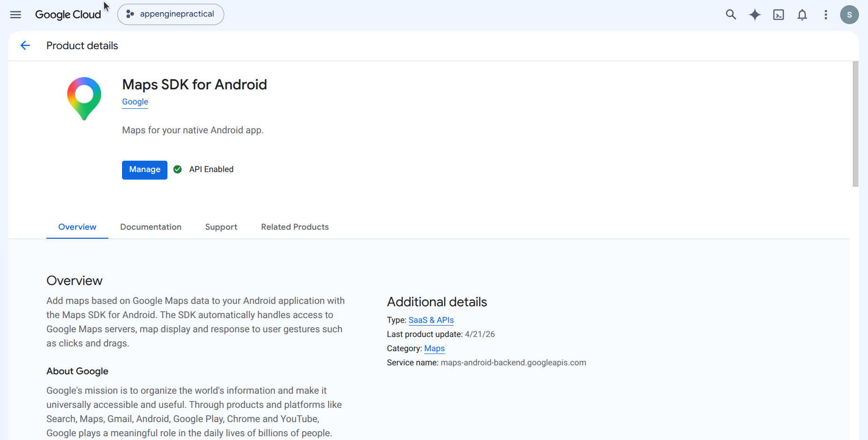Switch to the Support tab
Viewport: 868px width, 440px height.
[x=221, y=227]
